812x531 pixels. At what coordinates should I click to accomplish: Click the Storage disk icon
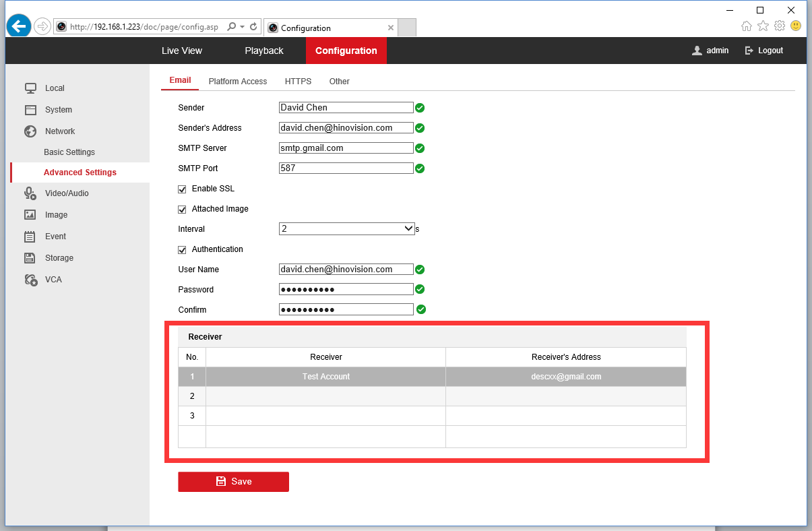point(30,258)
